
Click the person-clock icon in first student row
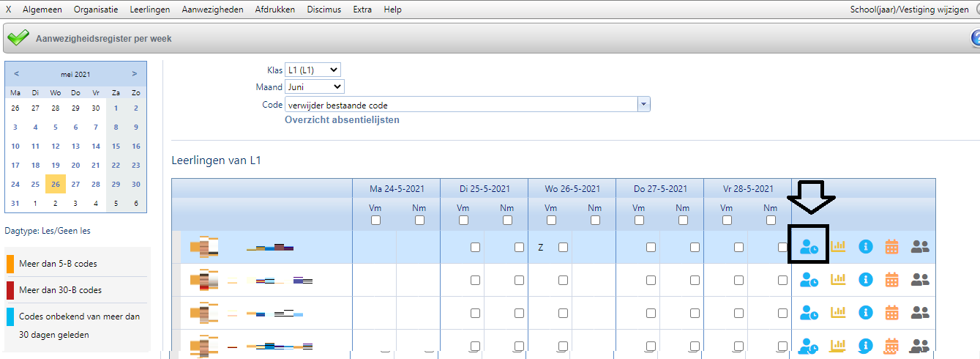click(x=809, y=247)
